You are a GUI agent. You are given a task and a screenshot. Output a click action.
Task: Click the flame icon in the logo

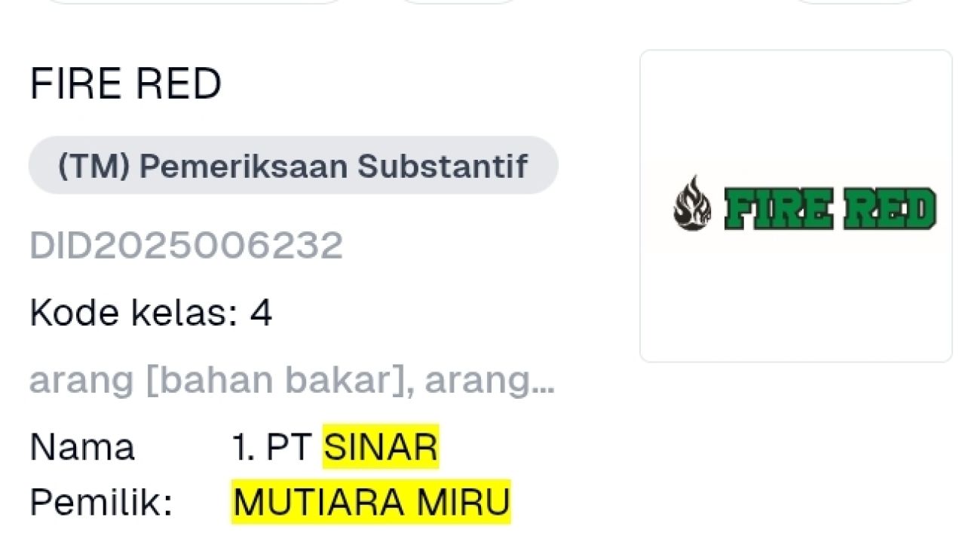pyautogui.click(x=692, y=203)
